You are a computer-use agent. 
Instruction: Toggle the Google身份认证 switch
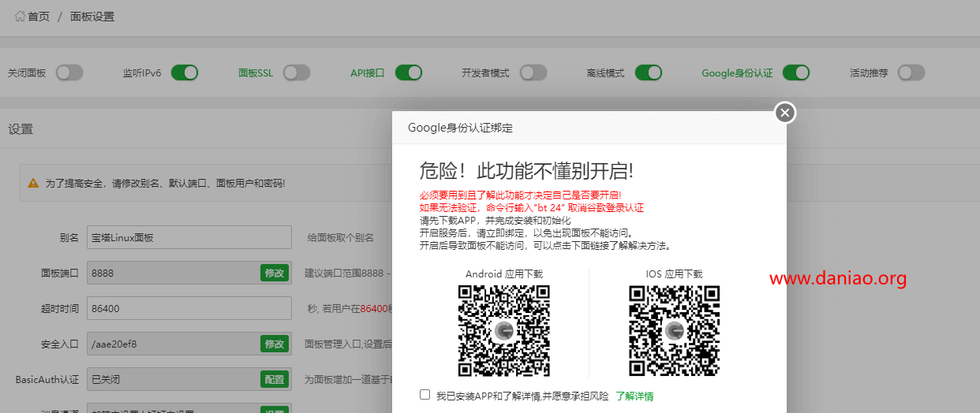(x=796, y=73)
